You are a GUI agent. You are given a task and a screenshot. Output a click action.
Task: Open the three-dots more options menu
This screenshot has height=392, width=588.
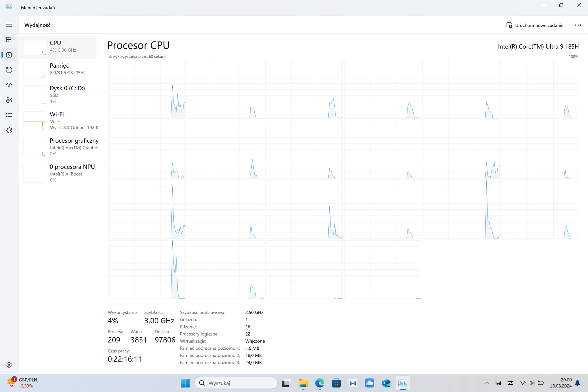578,25
